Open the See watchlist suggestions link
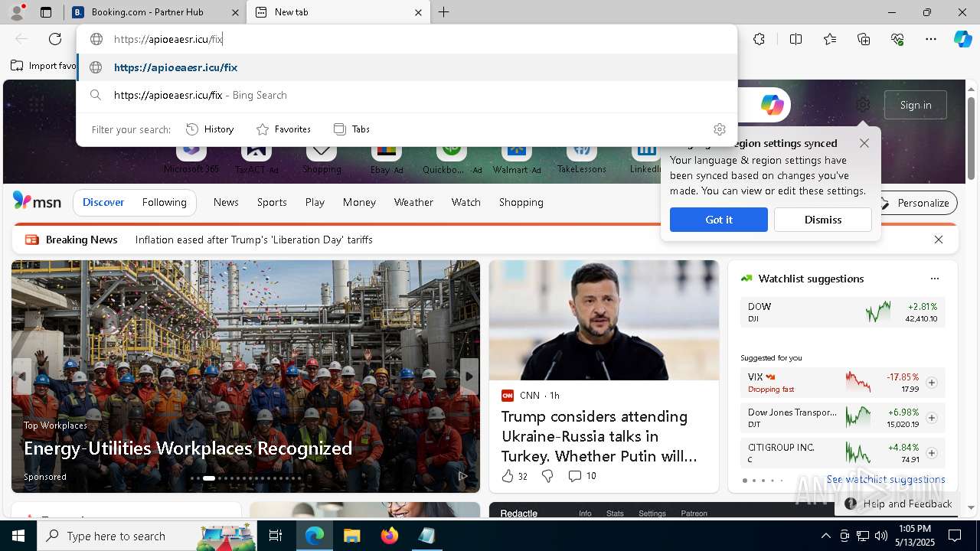Image resolution: width=980 pixels, height=551 pixels. point(886,479)
